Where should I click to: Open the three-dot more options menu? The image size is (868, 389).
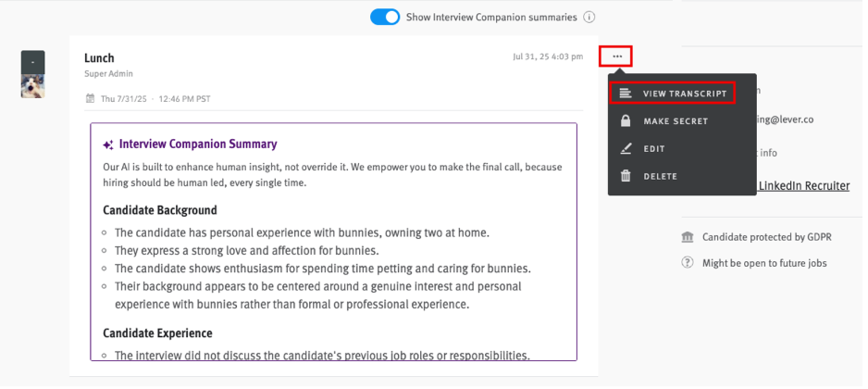point(616,56)
